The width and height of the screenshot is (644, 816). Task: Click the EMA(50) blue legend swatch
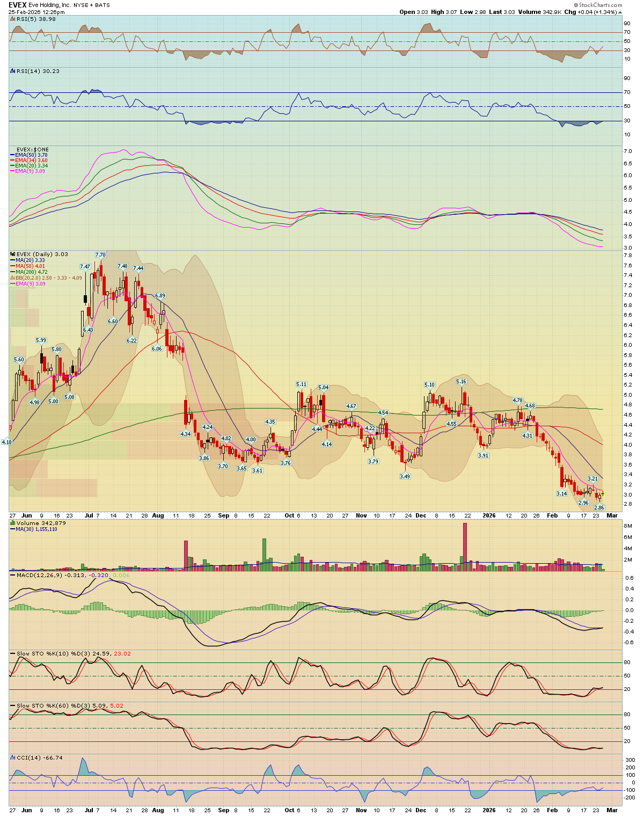point(12,155)
